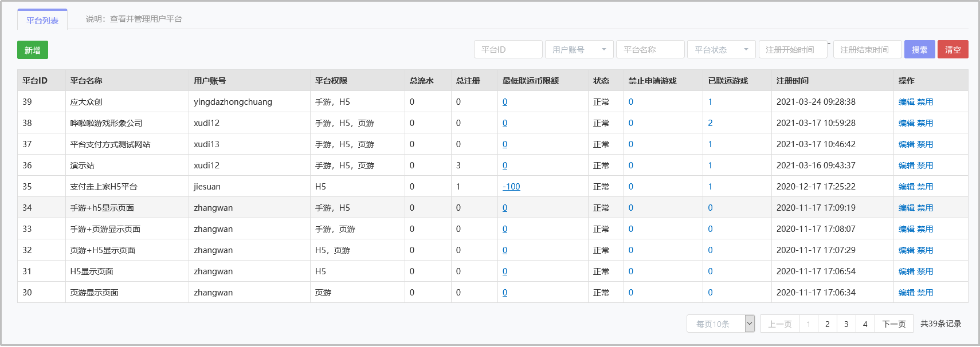Select account cell yingdazhongchuang
980x347 pixels.
pyautogui.click(x=233, y=102)
